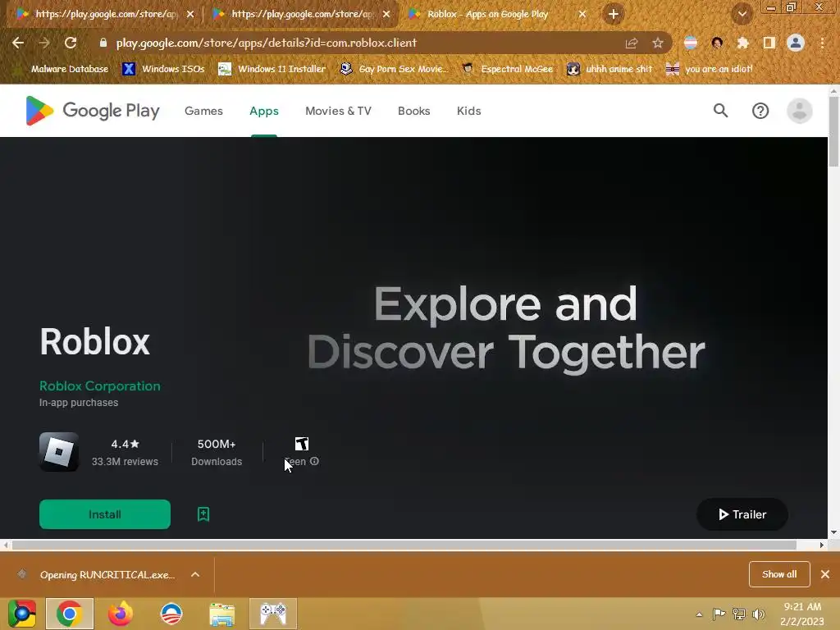This screenshot has height=630, width=840.
Task: Open the Kids section
Action: (468, 111)
